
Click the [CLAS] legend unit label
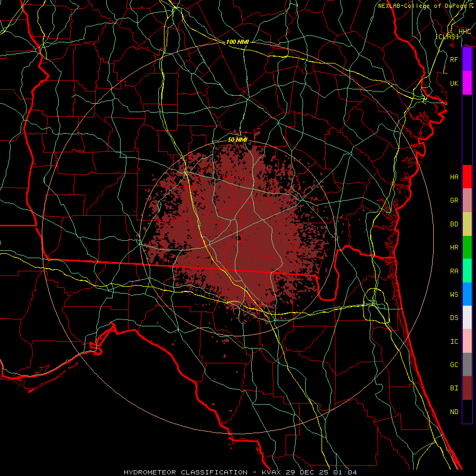[x=447, y=36]
